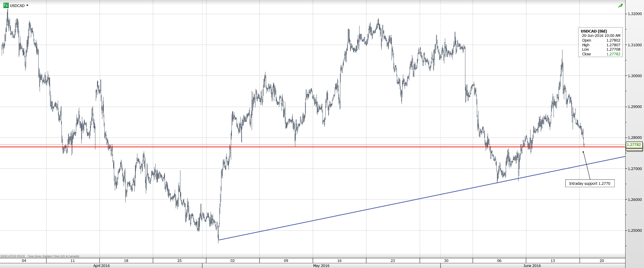Click the date label 04 on time axis
This screenshot has width=644, height=268.
(x=24, y=261)
